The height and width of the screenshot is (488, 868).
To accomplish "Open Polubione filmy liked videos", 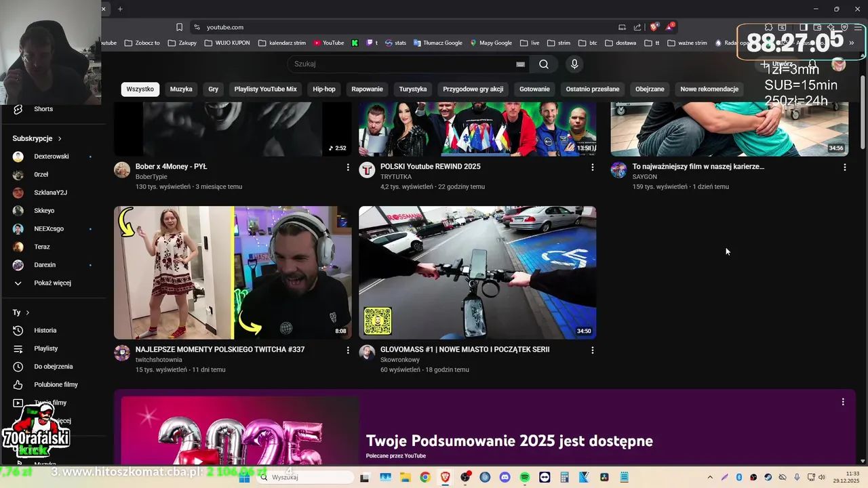I will click(54, 384).
